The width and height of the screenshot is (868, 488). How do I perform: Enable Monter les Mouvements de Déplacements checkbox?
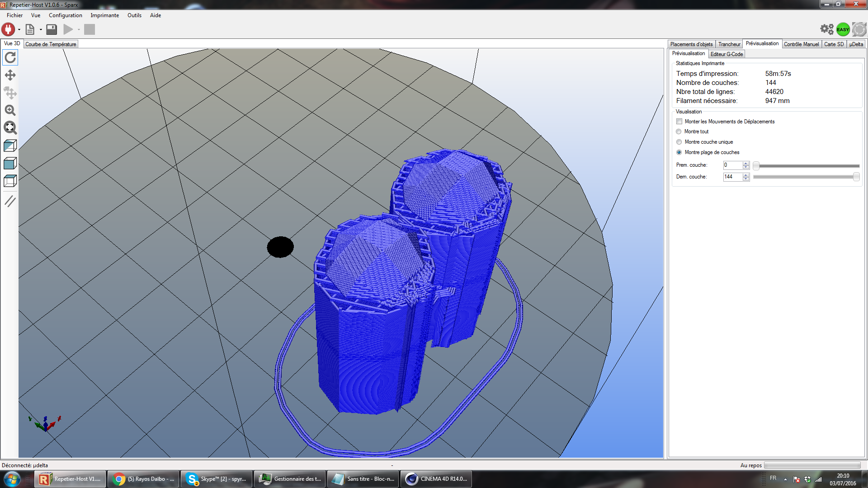pos(679,122)
